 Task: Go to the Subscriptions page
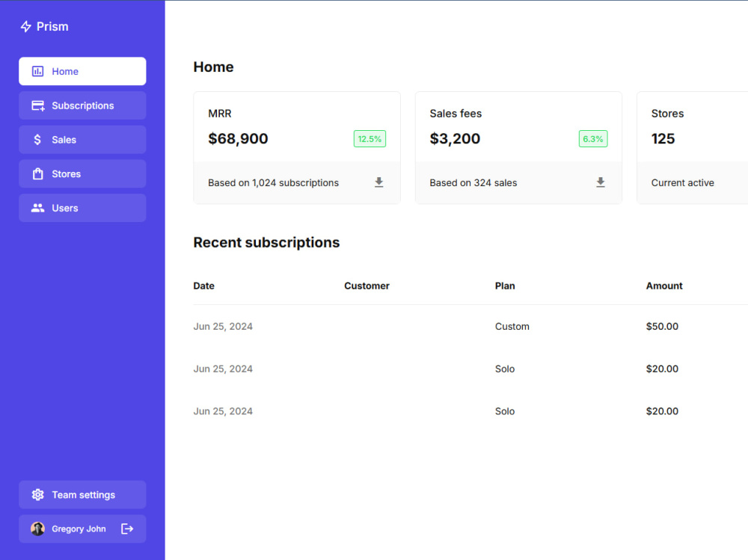pyautogui.click(x=82, y=105)
